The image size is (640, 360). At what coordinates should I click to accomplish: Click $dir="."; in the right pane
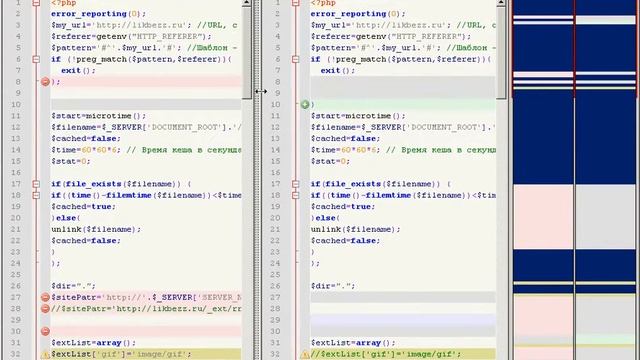333,286
